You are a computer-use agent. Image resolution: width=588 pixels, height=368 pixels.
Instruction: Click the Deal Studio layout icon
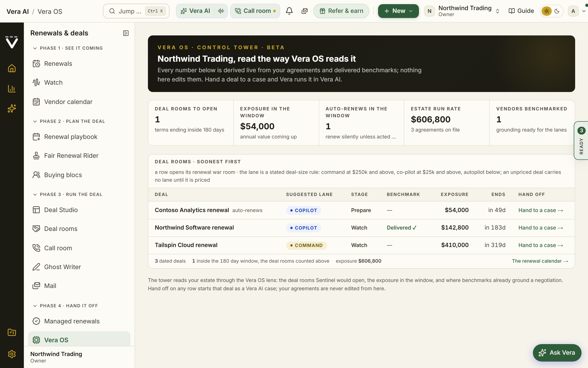click(36, 210)
